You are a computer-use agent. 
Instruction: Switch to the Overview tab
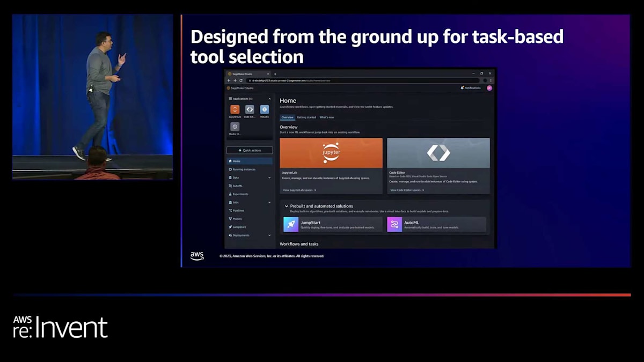click(288, 117)
